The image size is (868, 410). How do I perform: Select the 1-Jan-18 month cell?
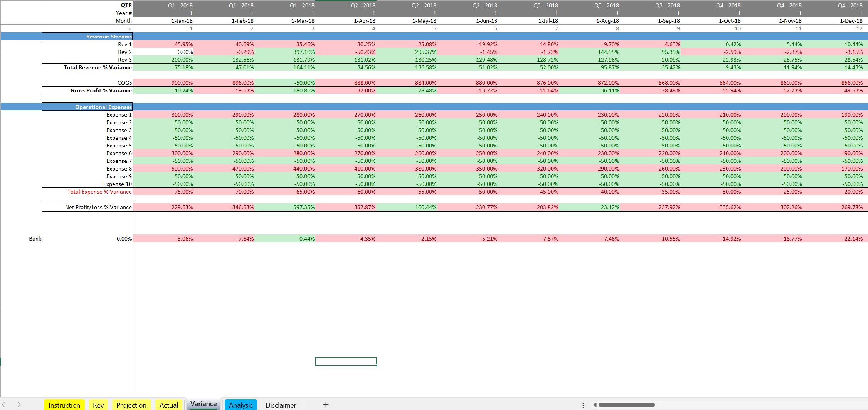163,21
